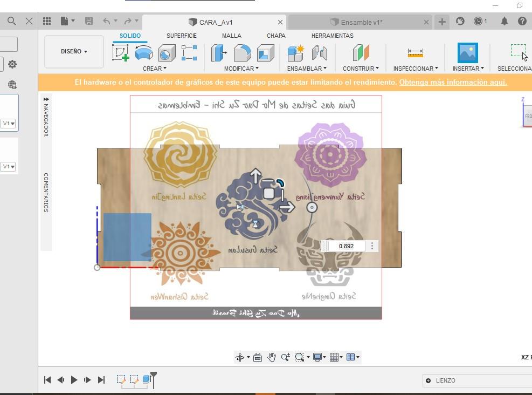Open the data panel grid icon
Viewport: 532px width, 395px height.
tap(47, 22)
